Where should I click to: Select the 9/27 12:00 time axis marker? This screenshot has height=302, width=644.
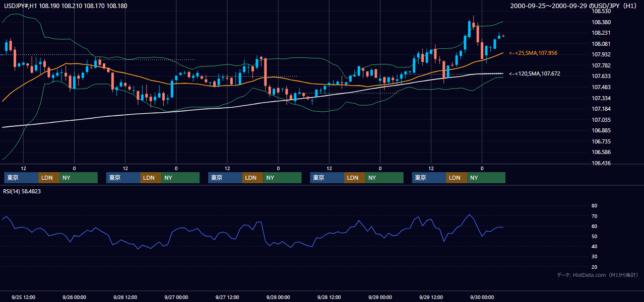click(x=227, y=297)
